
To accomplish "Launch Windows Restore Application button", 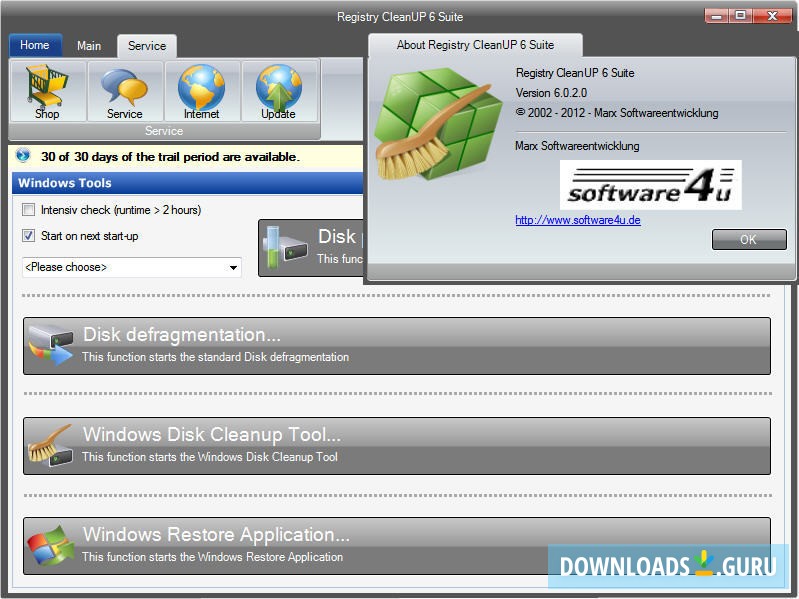I will 397,546.
